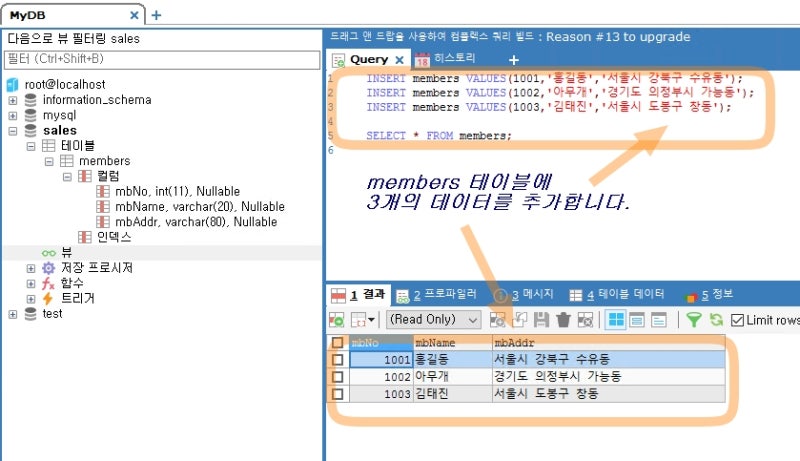Image resolution: width=800 pixels, height=461 pixels.
Task: Expand the information_schema node
Action: coord(13,100)
